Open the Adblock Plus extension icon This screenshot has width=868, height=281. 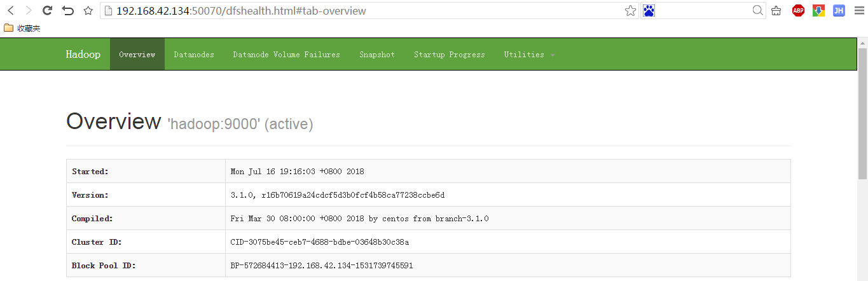click(798, 11)
